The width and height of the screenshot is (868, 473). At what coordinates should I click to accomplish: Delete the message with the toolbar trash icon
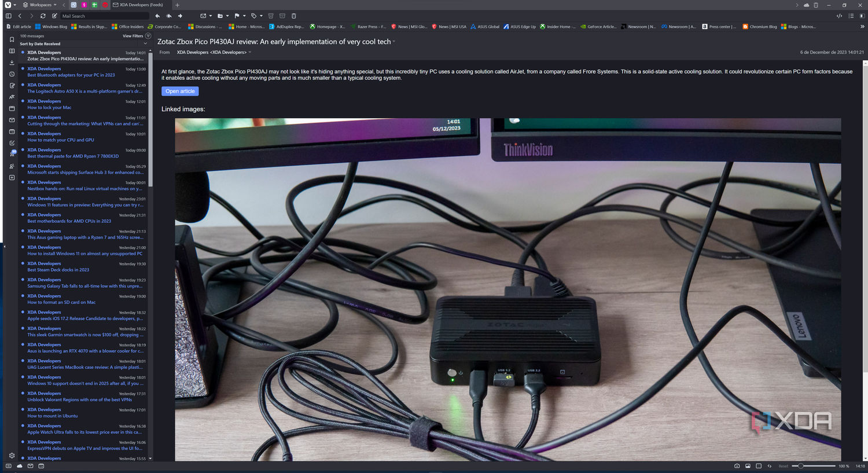point(293,16)
